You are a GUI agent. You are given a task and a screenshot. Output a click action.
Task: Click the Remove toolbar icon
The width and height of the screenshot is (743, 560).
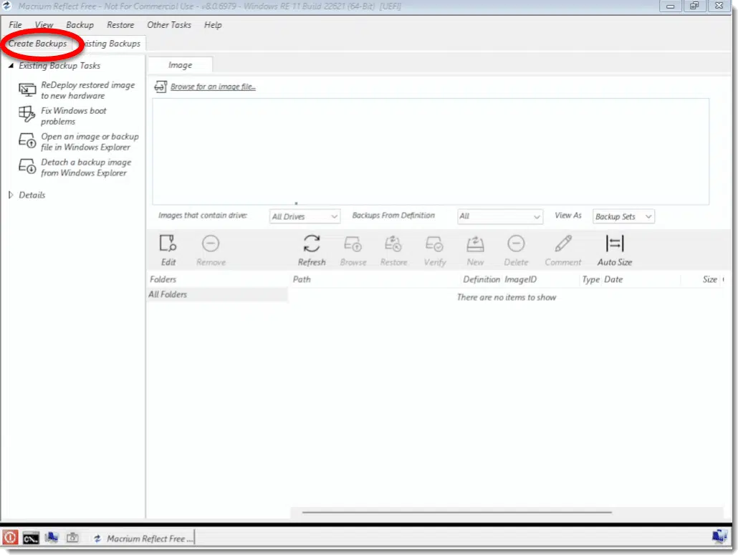tap(211, 243)
